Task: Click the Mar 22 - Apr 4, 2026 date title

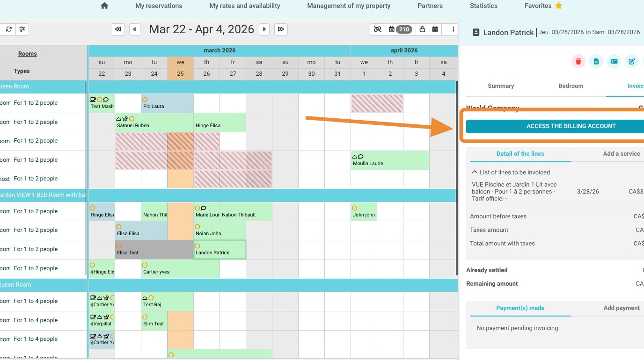Action: pyautogui.click(x=202, y=29)
